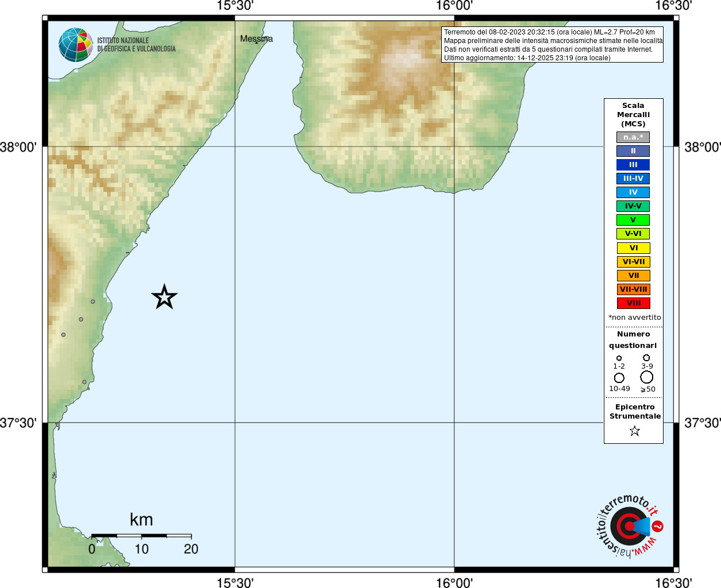721x588 pixels.
Task: Click the ≥50 questionnaires circle symbol
Action: pyautogui.click(x=646, y=377)
